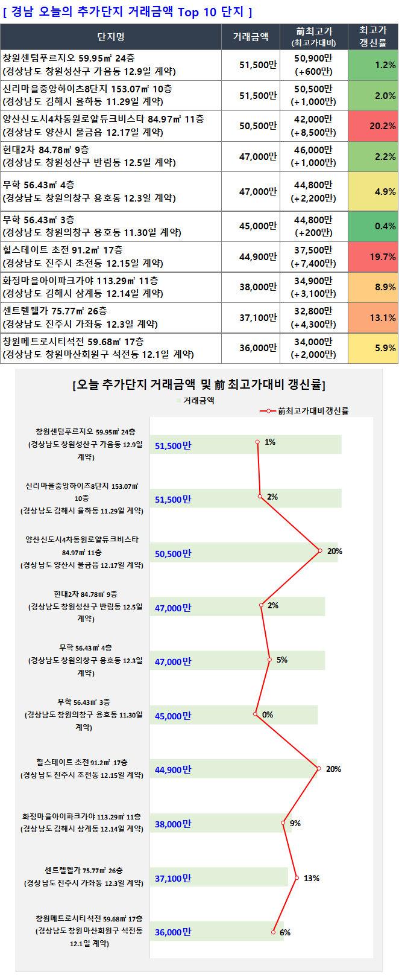Click the '0%' data label on chart line
Image resolution: width=399 pixels, height=980 pixels.
[x=268, y=715]
